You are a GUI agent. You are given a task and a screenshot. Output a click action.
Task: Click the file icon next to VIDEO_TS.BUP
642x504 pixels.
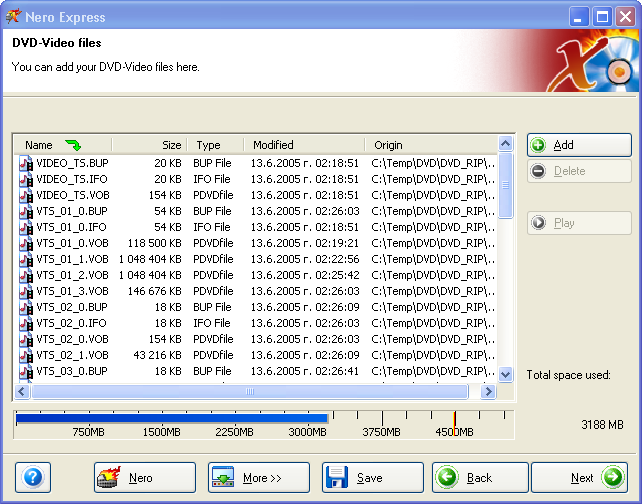point(26,164)
